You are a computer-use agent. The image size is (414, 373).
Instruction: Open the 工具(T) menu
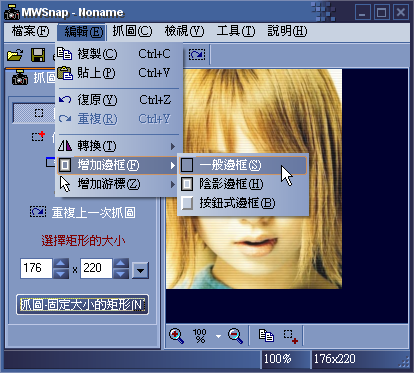[236, 32]
